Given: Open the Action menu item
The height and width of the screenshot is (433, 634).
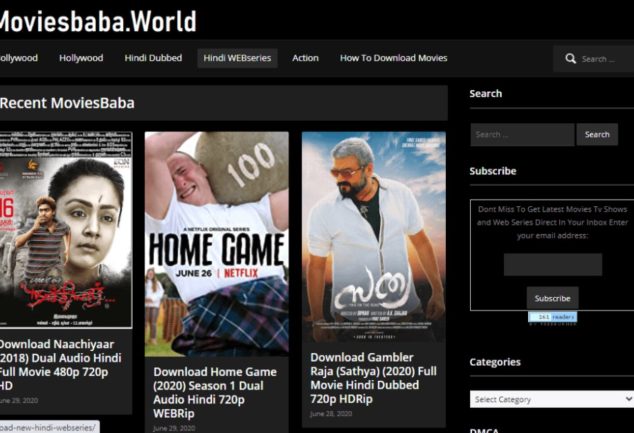Looking at the screenshot, I should click(305, 58).
